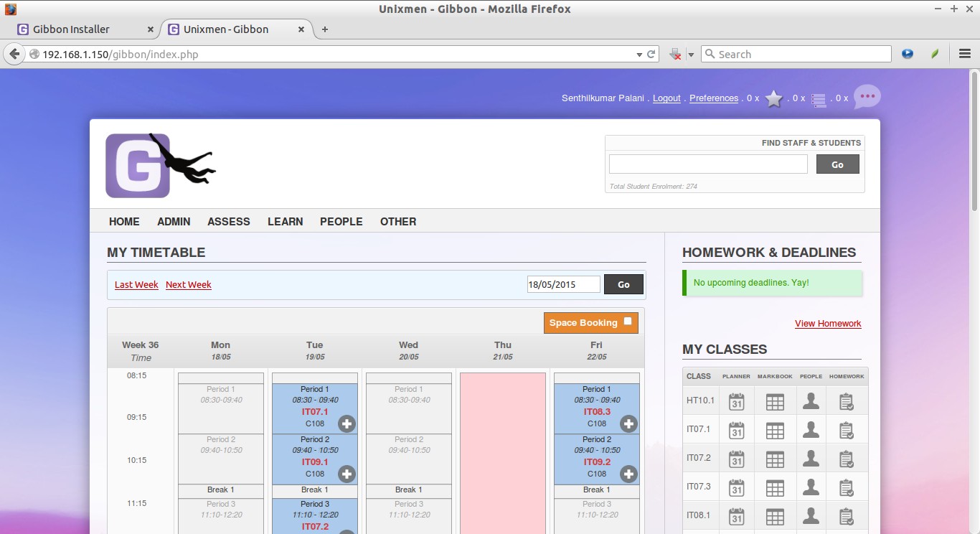View people in class IT07.1
The height and width of the screenshot is (534, 980).
811,429
